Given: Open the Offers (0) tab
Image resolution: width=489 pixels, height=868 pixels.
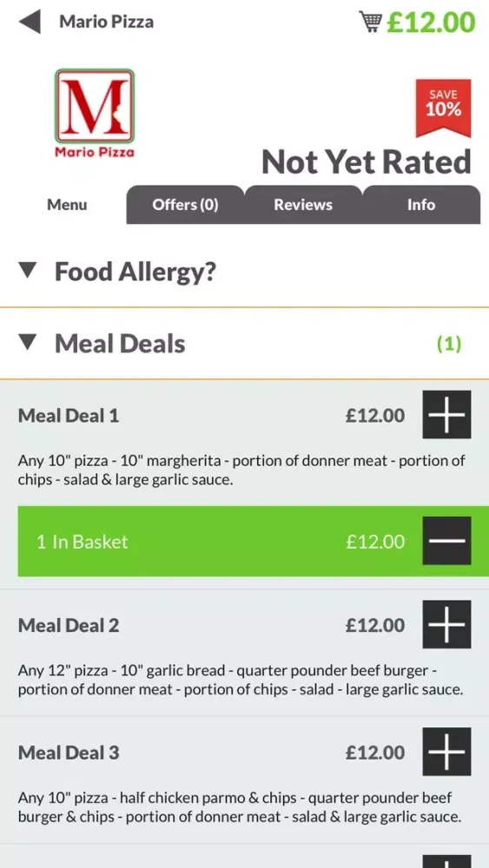Looking at the screenshot, I should 185,205.
